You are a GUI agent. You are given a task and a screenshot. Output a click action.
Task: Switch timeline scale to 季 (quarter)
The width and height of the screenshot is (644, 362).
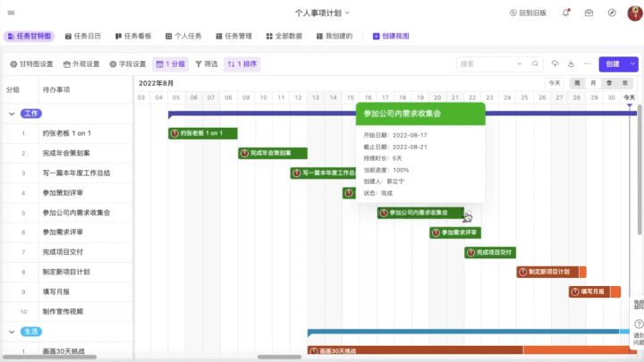click(609, 83)
